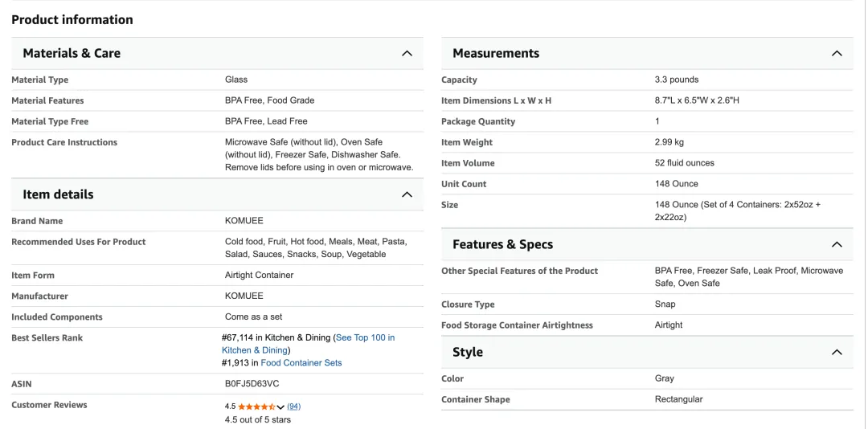Collapse the Style section chevron
Viewport: 868px width, 429px height.
coord(837,352)
